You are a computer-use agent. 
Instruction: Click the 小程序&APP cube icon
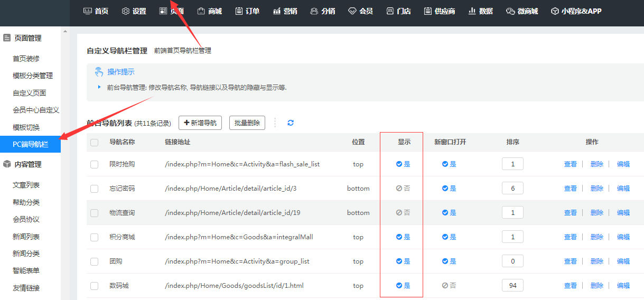tap(555, 11)
